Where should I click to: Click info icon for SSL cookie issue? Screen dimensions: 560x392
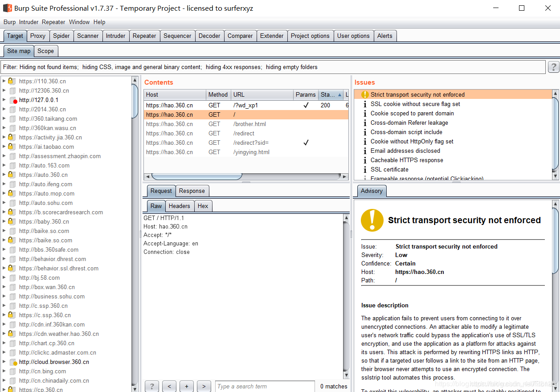point(365,104)
